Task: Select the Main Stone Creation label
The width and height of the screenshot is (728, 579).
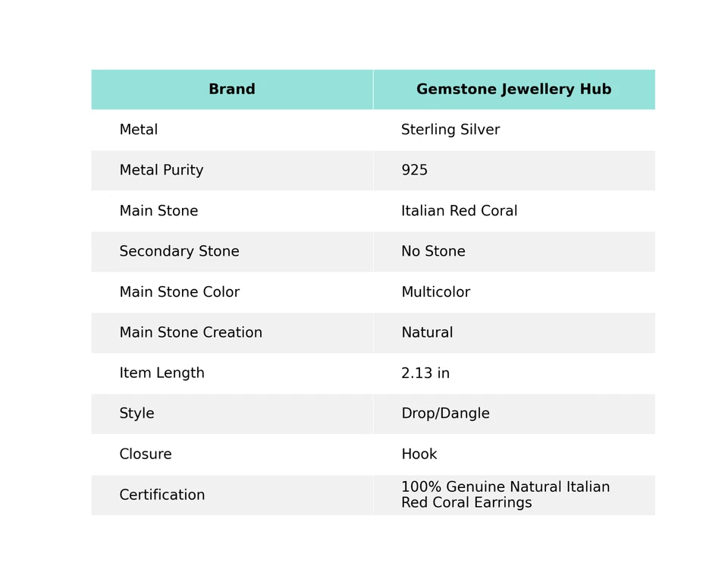Action: (190, 333)
